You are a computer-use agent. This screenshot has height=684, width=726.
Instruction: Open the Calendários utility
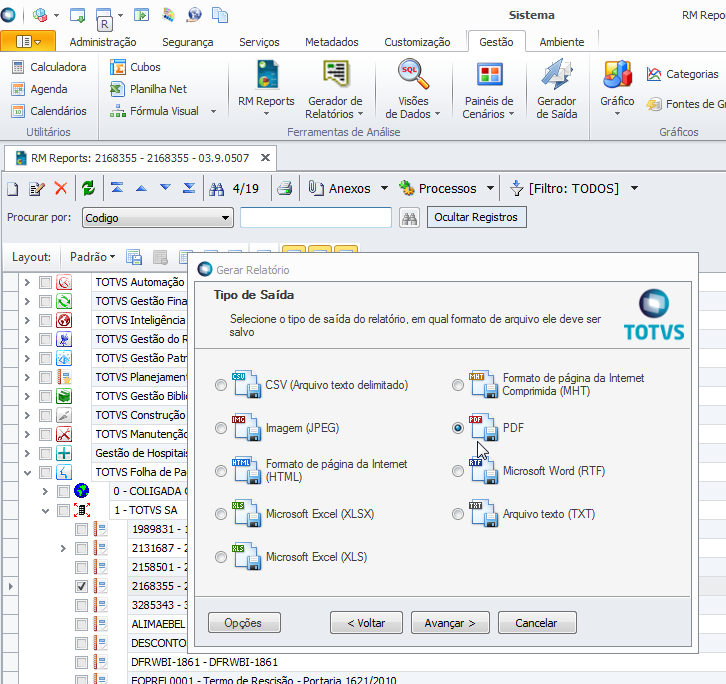tap(49, 111)
